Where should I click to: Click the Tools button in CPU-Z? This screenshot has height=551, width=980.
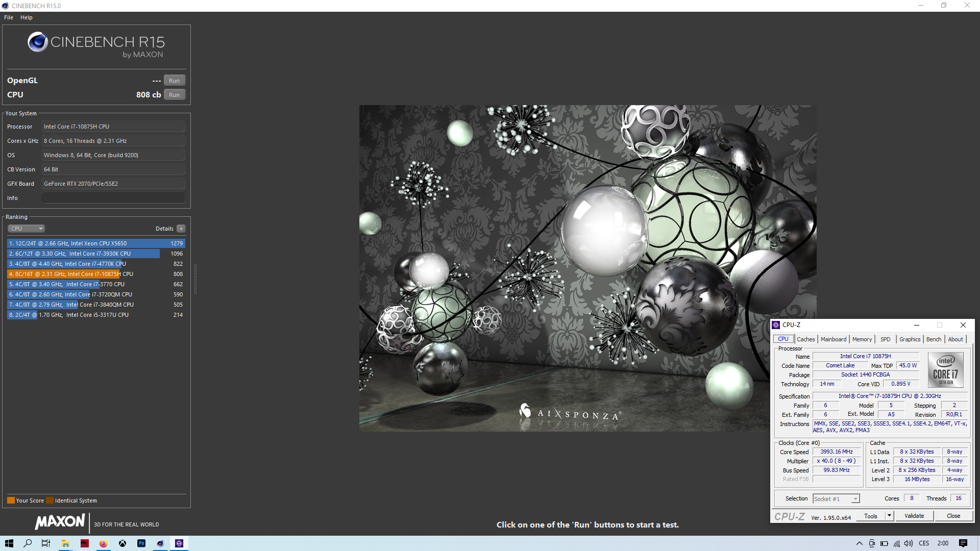click(x=871, y=516)
